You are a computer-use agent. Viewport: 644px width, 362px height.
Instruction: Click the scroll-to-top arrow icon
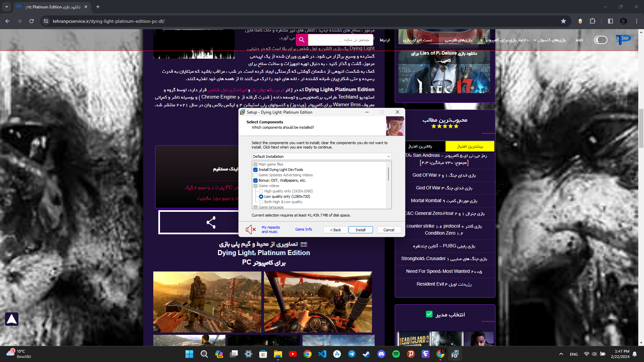point(12,319)
